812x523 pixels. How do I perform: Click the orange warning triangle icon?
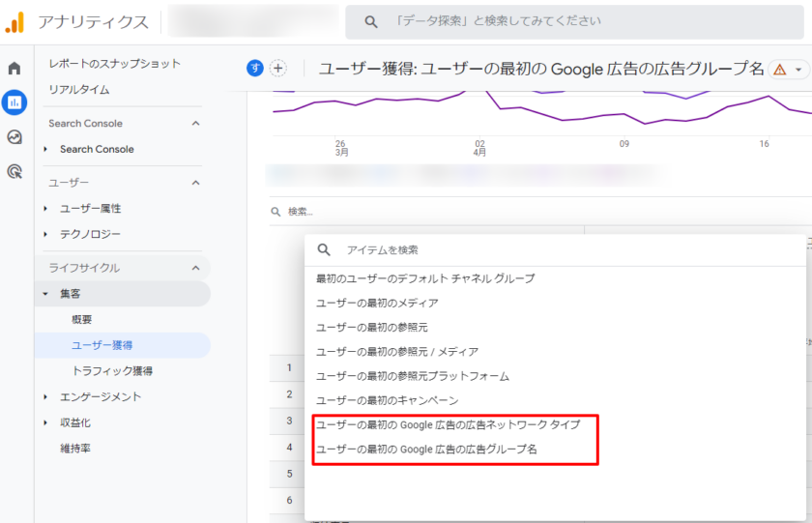coord(780,70)
